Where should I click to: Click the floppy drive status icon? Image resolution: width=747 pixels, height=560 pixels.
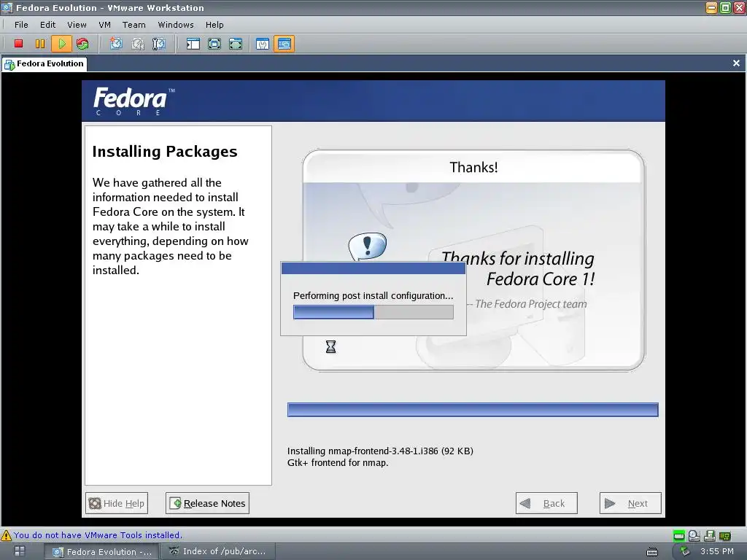pyautogui.click(x=709, y=536)
